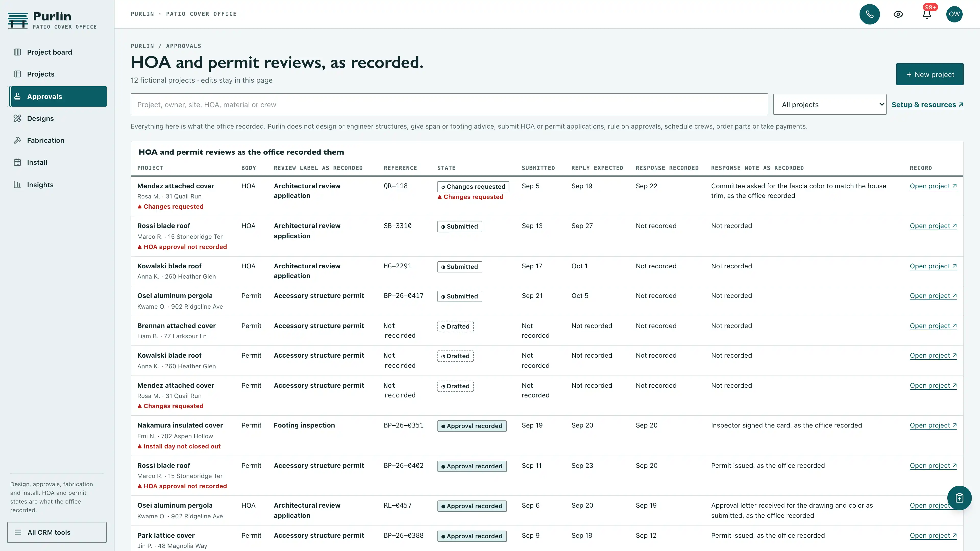Click Brennan attached cover project name
This screenshot has width=980, height=551.
176,326
